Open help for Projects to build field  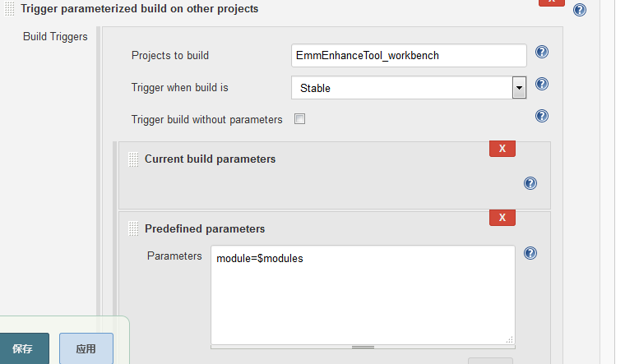tap(542, 52)
